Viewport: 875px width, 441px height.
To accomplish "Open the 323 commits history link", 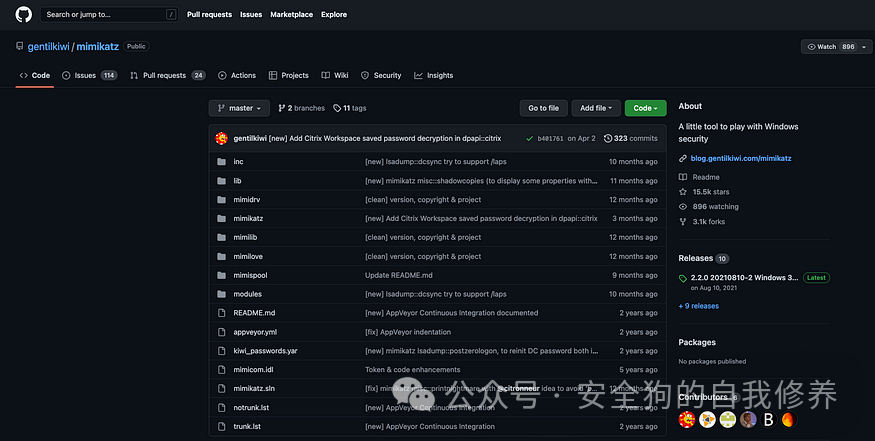I will tap(631, 138).
